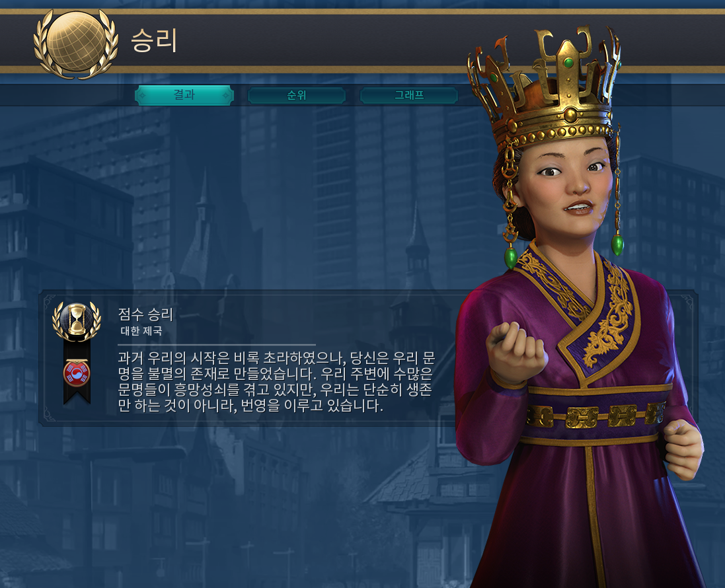
Task: Click the 승리 title text
Action: [x=154, y=40]
